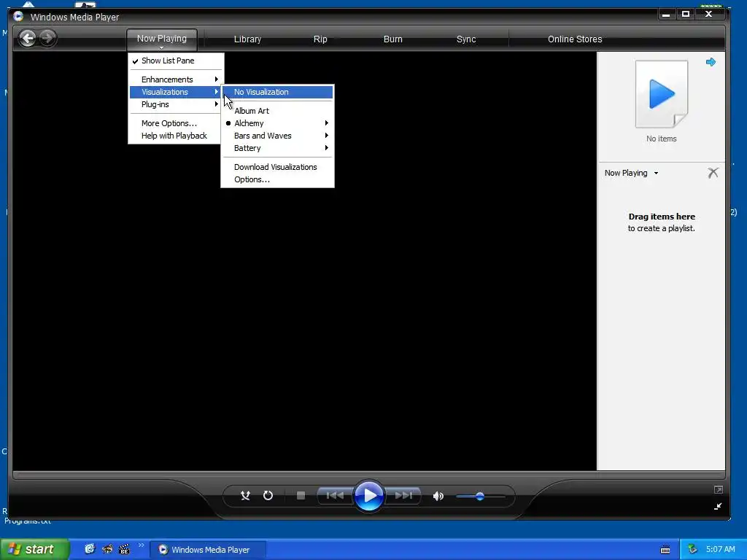747x560 pixels.
Task: Close the Windows Media Player window
Action: coord(709,15)
